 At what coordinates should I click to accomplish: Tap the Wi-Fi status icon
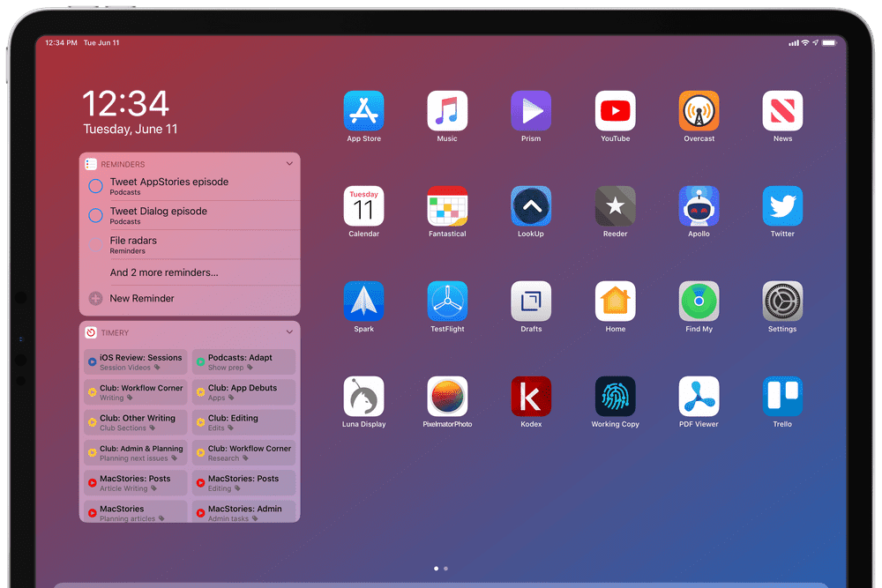click(805, 42)
